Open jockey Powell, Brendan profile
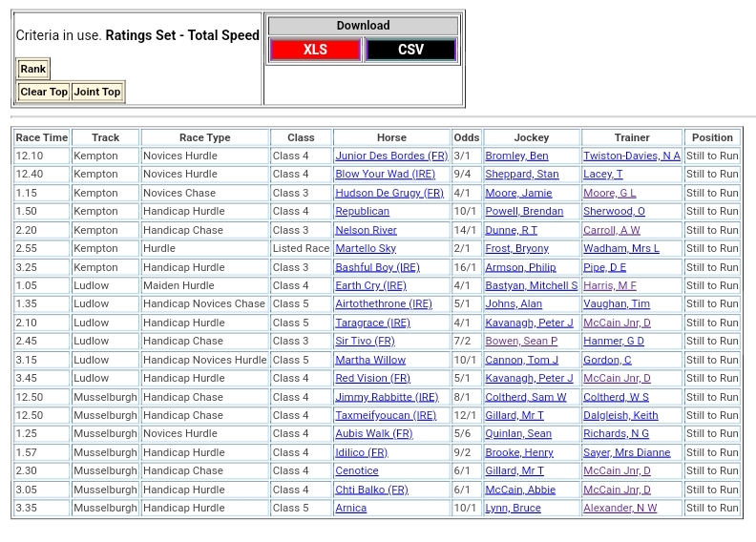This screenshot has height=542, width=756. tap(524, 212)
